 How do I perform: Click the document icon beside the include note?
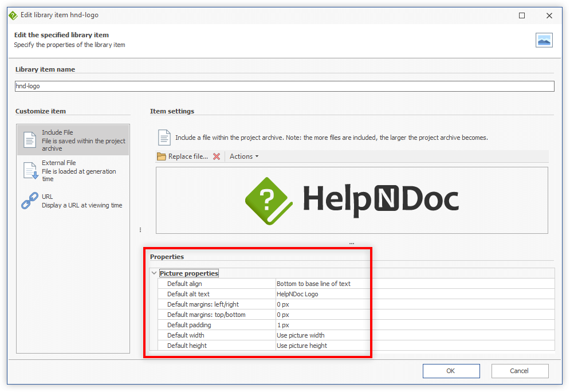tap(164, 138)
